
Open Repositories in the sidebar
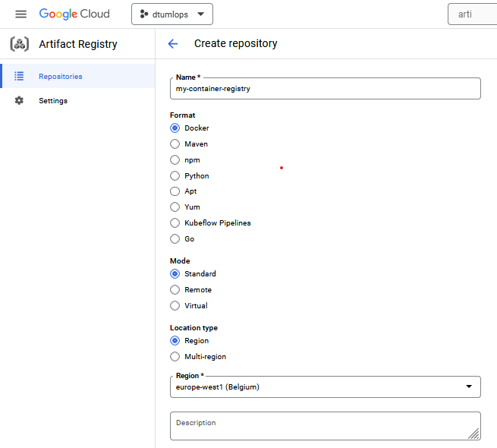(61, 77)
